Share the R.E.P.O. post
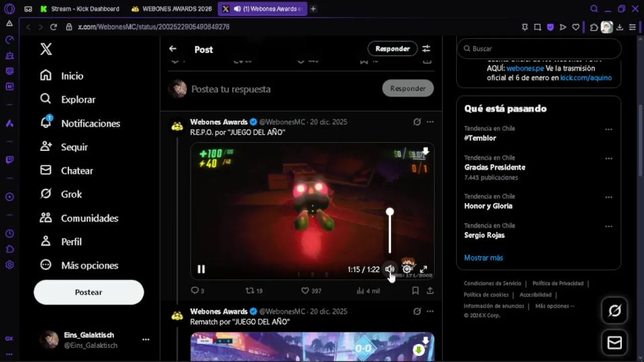This screenshot has width=644, height=362. (430, 291)
